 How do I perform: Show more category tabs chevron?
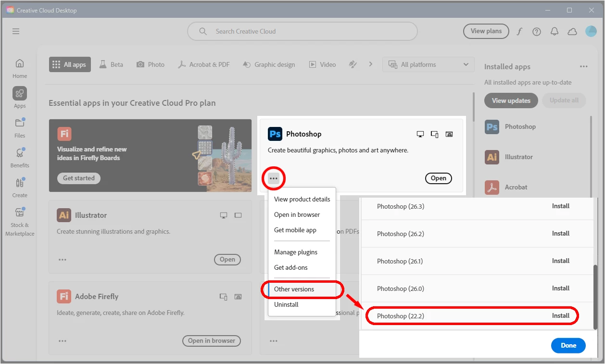(370, 64)
